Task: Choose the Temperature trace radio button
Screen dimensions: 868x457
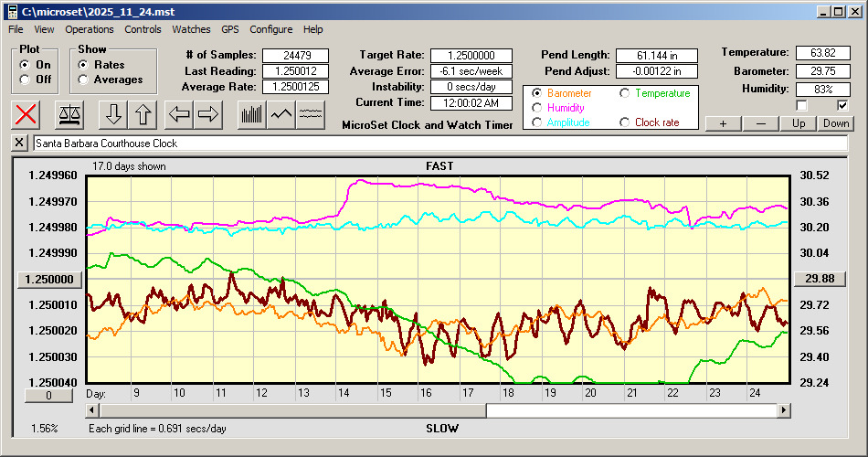Action: pyautogui.click(x=625, y=93)
